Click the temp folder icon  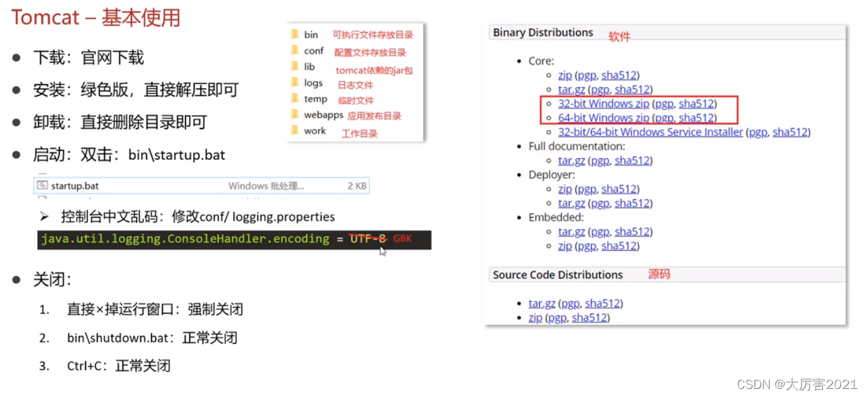pos(294,99)
